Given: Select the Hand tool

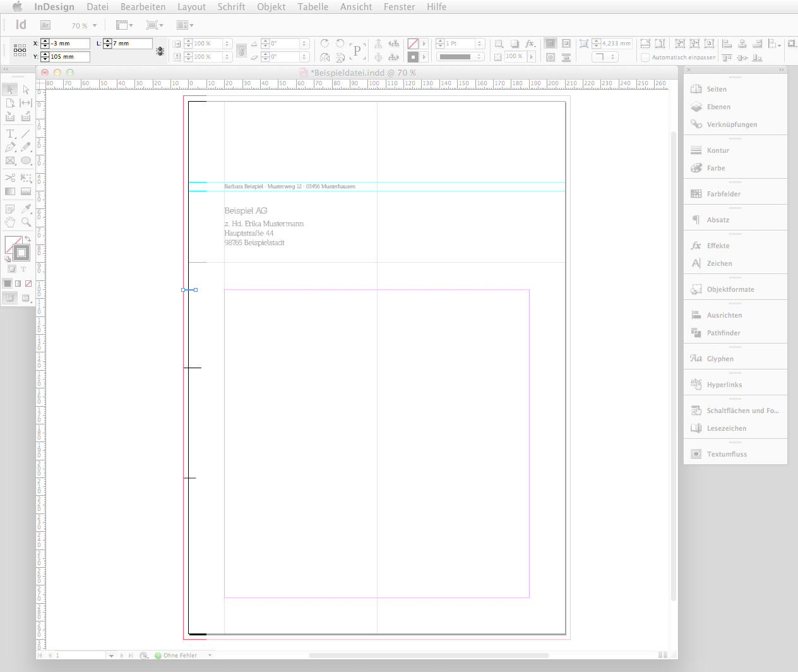Looking at the screenshot, I should [x=9, y=222].
